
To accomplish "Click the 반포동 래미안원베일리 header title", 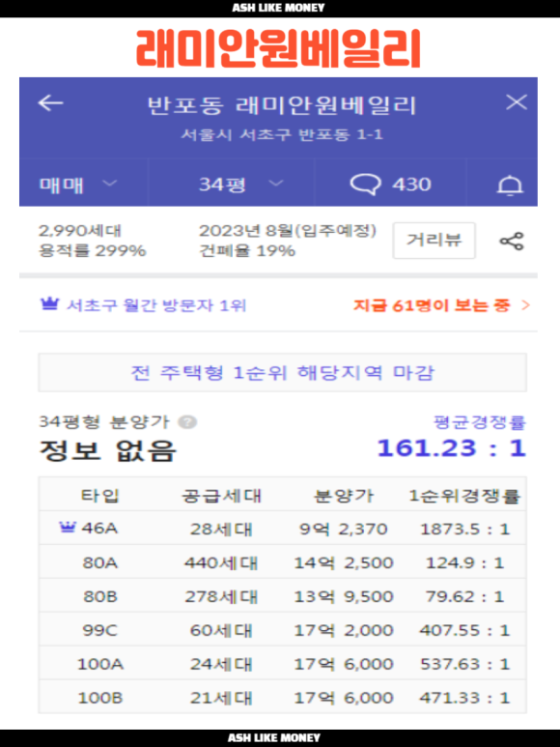I will (x=282, y=105).
